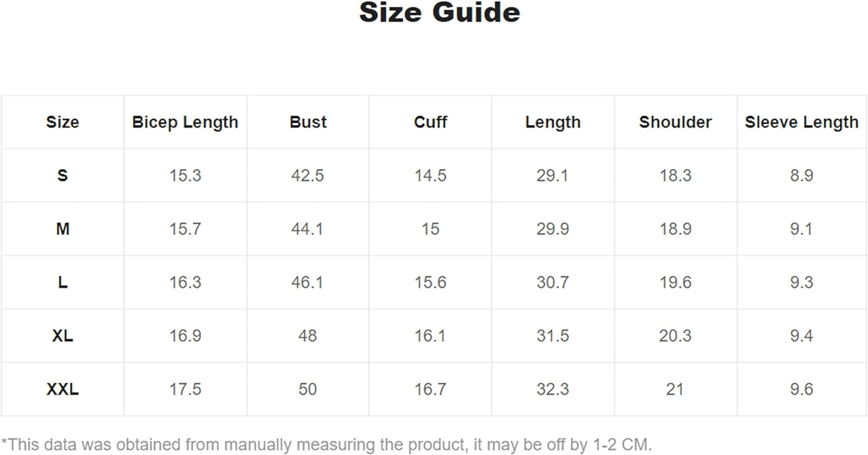Click the 17.5 bicep length for XXL

[x=185, y=390]
